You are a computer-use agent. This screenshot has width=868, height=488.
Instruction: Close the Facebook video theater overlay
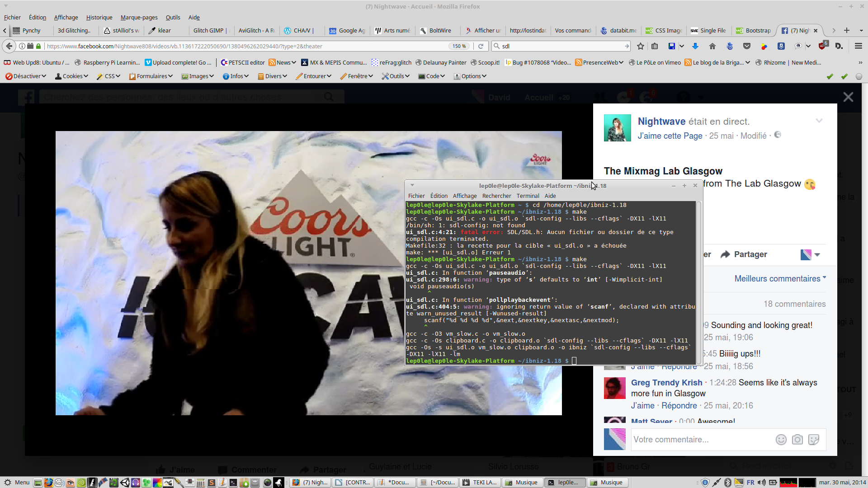(x=848, y=97)
